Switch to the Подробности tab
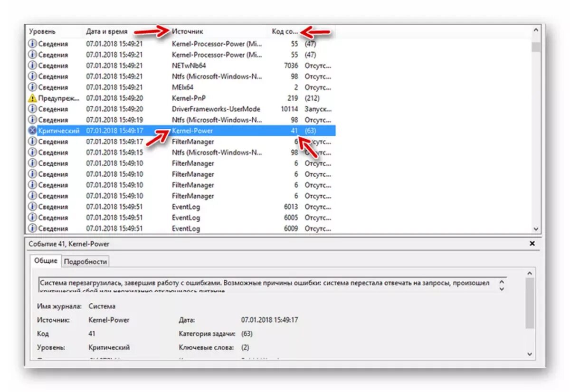 tap(85, 261)
